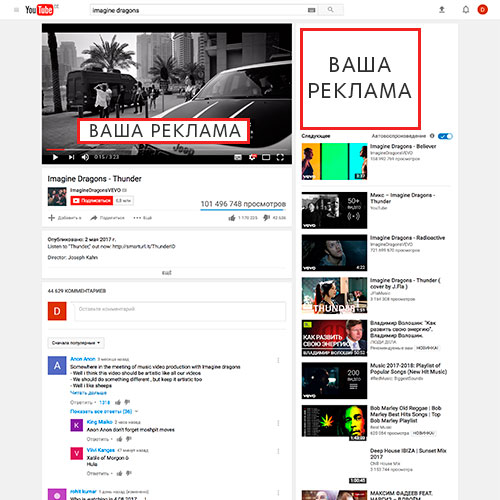500x500 pixels.
Task: Enter fullscreen mode in video player
Action: (x=280, y=157)
